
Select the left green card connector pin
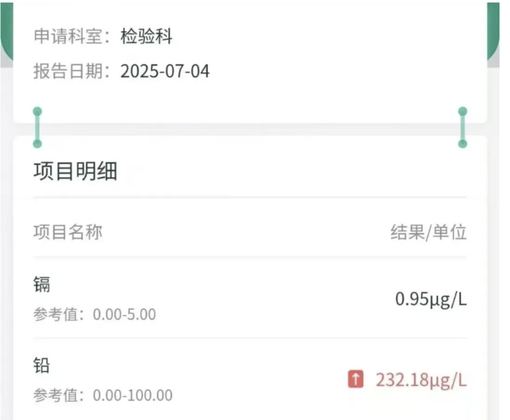37,127
